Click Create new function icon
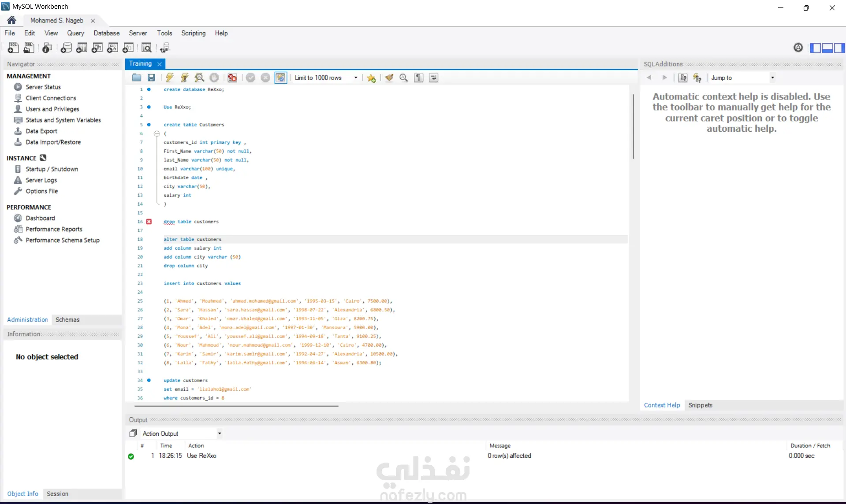Image resolution: width=846 pixels, height=504 pixels. (x=128, y=48)
